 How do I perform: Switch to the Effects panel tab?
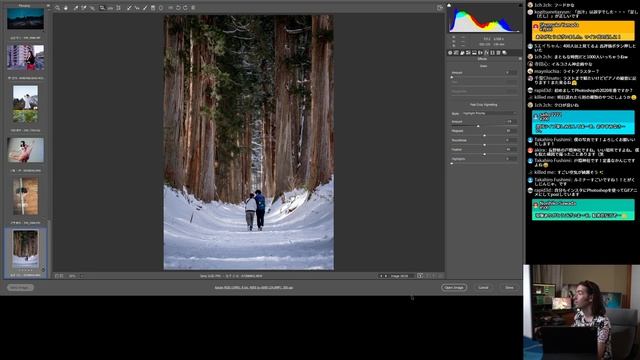pos(487,53)
